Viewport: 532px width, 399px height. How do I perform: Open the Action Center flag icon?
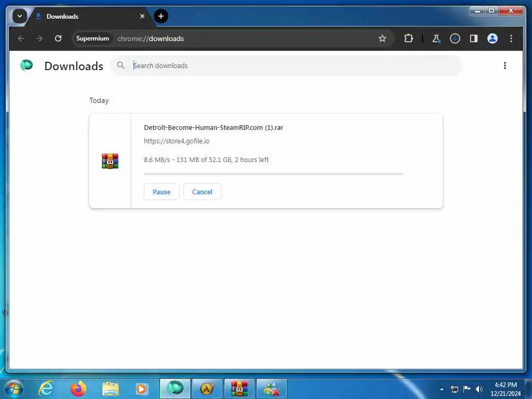click(x=467, y=389)
